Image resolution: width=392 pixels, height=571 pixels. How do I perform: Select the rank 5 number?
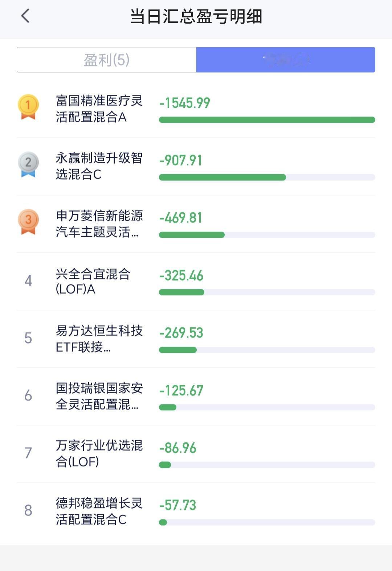point(28,338)
